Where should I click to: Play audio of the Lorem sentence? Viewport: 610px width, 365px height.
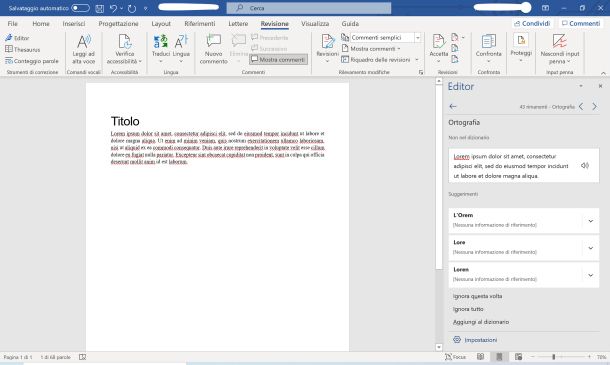pos(585,166)
